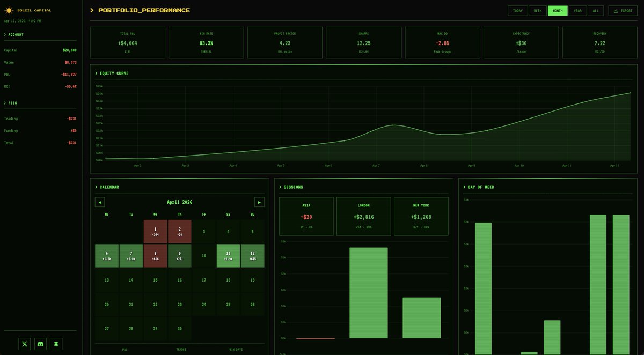Open the EXPECTANCY stat card
Viewport: 644px width, 355px height.
pos(521,42)
